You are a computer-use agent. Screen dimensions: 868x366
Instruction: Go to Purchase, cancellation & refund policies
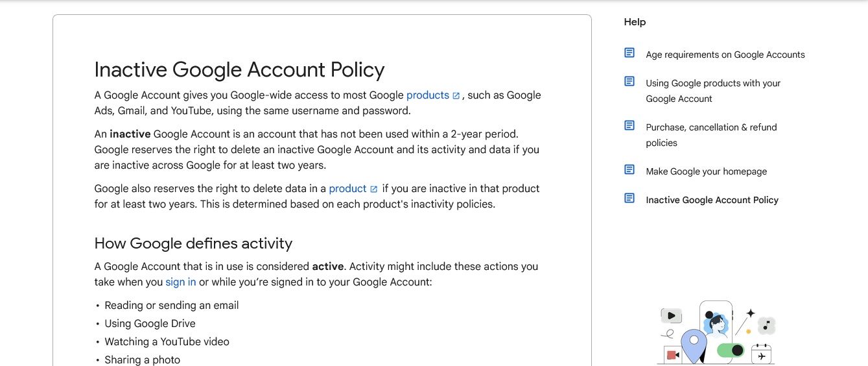coord(711,135)
